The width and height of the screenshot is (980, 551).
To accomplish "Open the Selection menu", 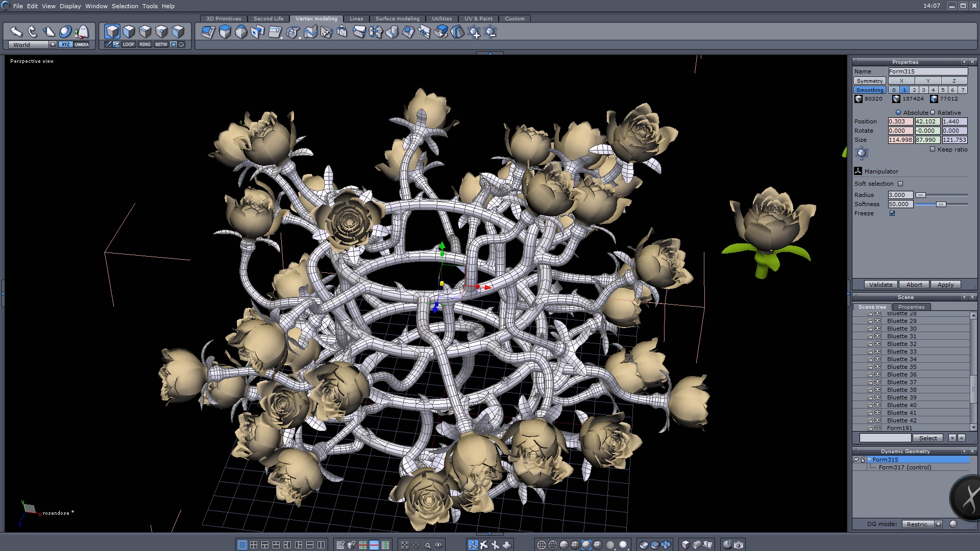I will tap(125, 6).
